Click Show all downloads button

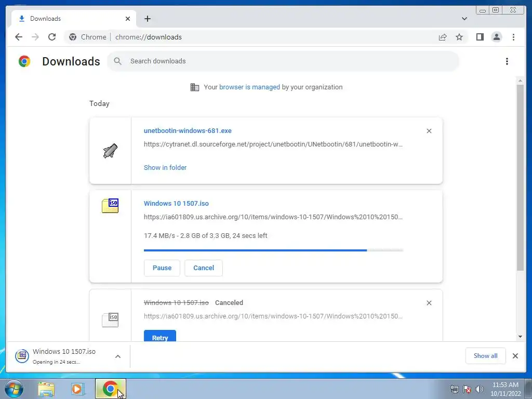pos(486,356)
